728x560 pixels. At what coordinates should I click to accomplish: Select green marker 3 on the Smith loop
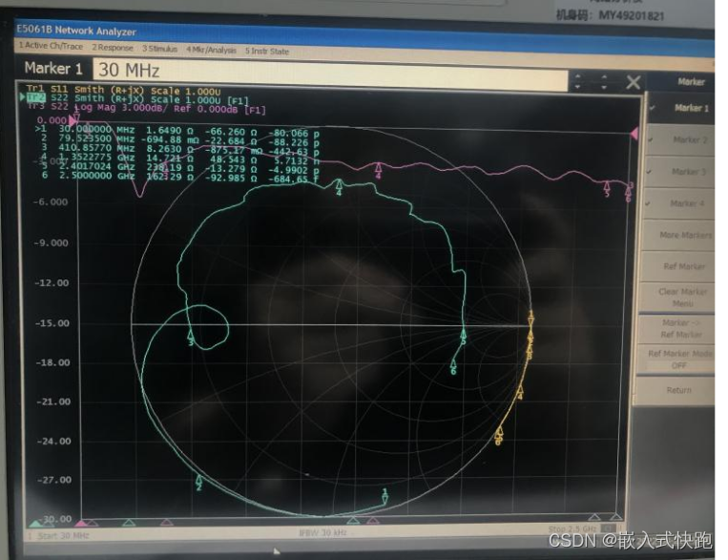click(191, 337)
